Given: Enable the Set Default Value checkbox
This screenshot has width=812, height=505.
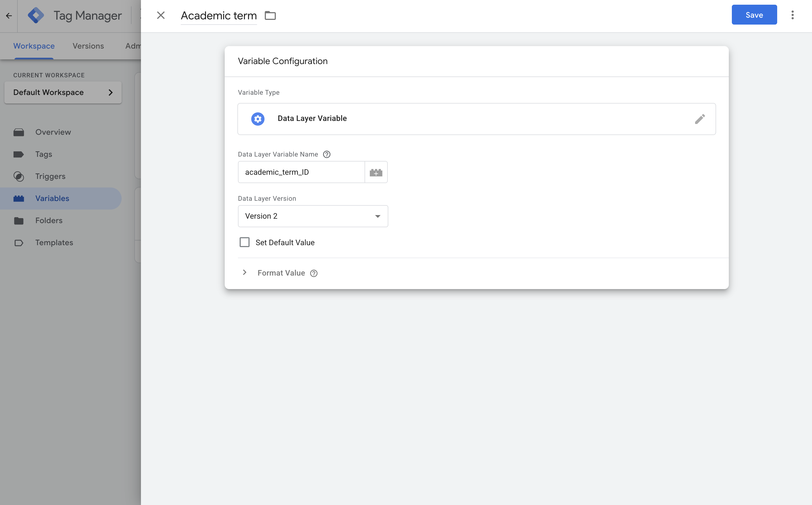Looking at the screenshot, I should pos(244,242).
